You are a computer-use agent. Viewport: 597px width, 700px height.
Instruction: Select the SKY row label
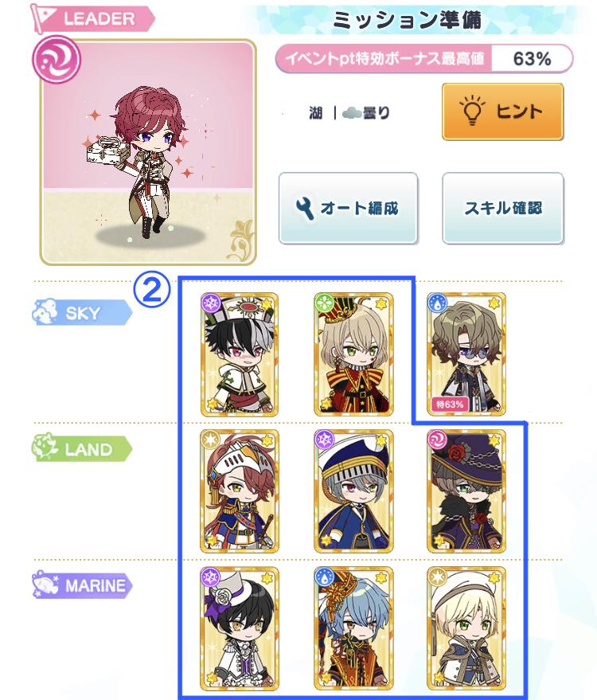82,312
